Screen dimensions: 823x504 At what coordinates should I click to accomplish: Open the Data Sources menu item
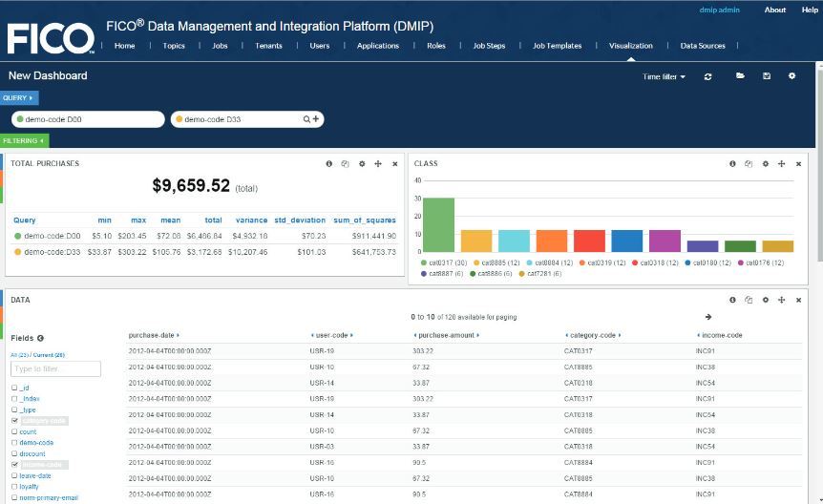click(702, 46)
